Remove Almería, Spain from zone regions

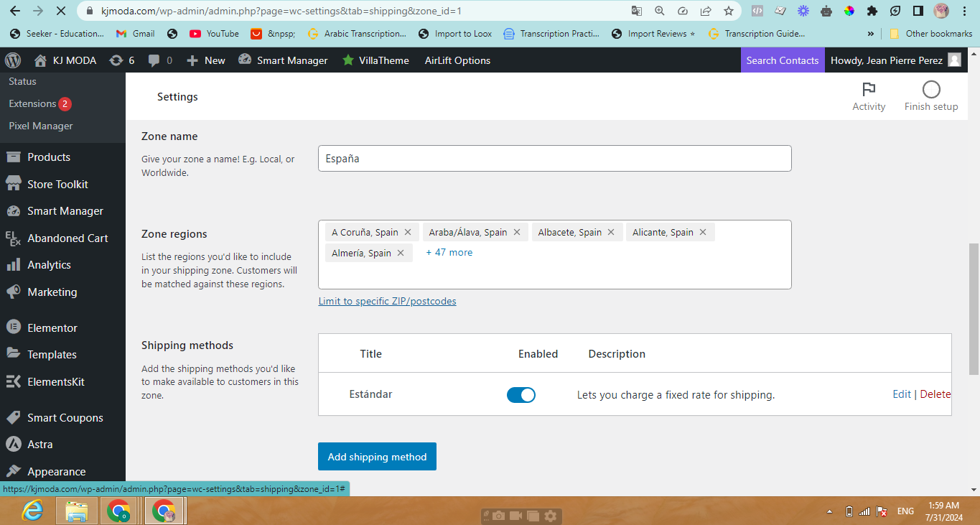coord(401,253)
